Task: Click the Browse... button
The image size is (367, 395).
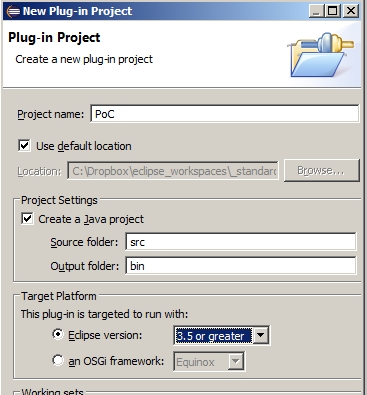Action: tap(322, 170)
